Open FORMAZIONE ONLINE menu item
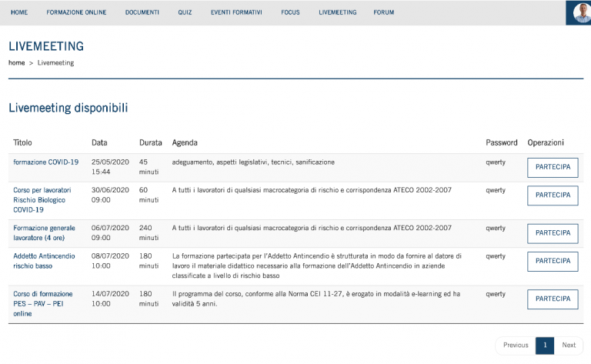The height and width of the screenshot is (364, 591). point(76,12)
